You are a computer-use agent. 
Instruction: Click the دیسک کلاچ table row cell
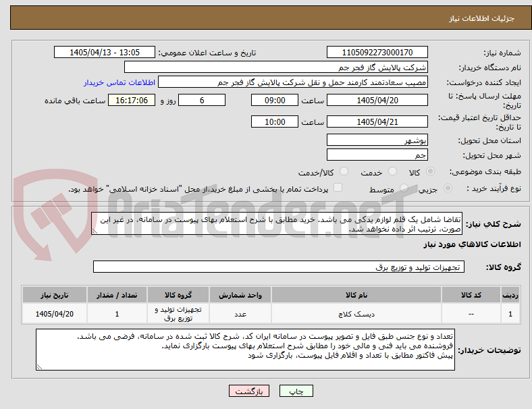[356, 314]
